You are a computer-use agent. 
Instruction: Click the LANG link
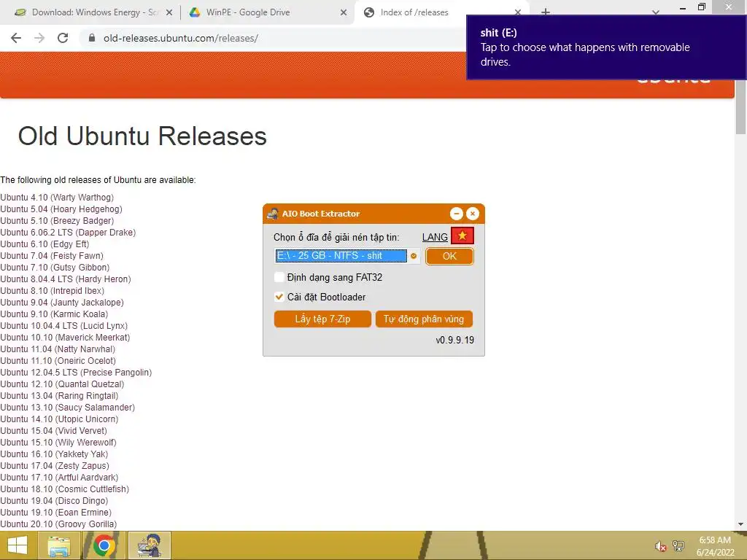tap(435, 237)
